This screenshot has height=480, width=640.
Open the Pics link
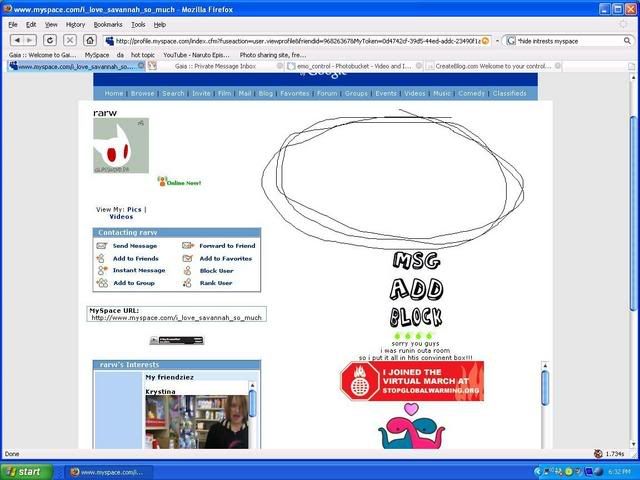coord(134,209)
